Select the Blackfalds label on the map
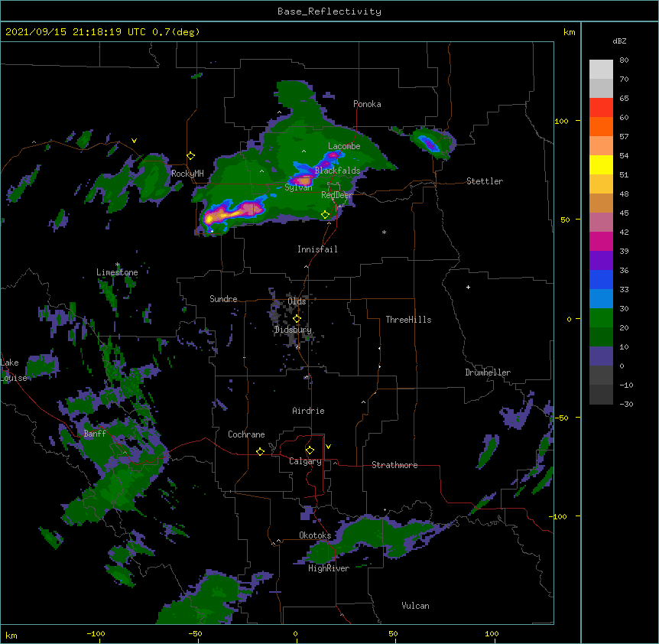Viewport: 659px width, 644px height. [337, 171]
